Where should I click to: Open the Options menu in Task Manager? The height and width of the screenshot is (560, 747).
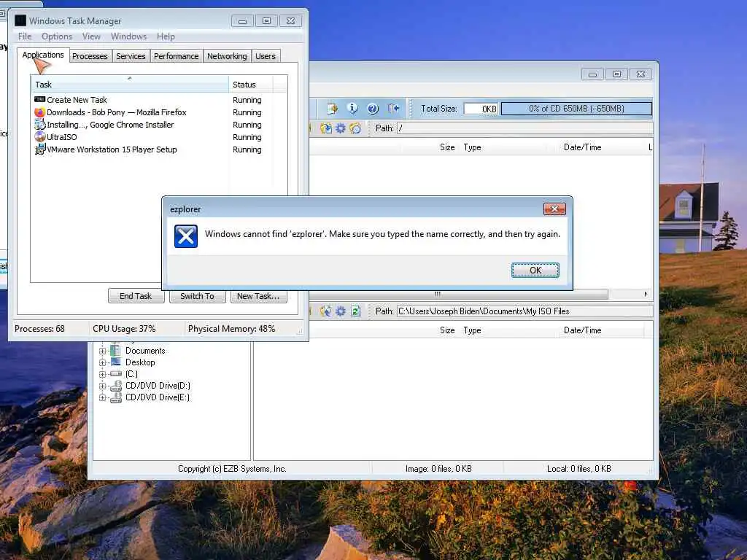click(x=57, y=36)
